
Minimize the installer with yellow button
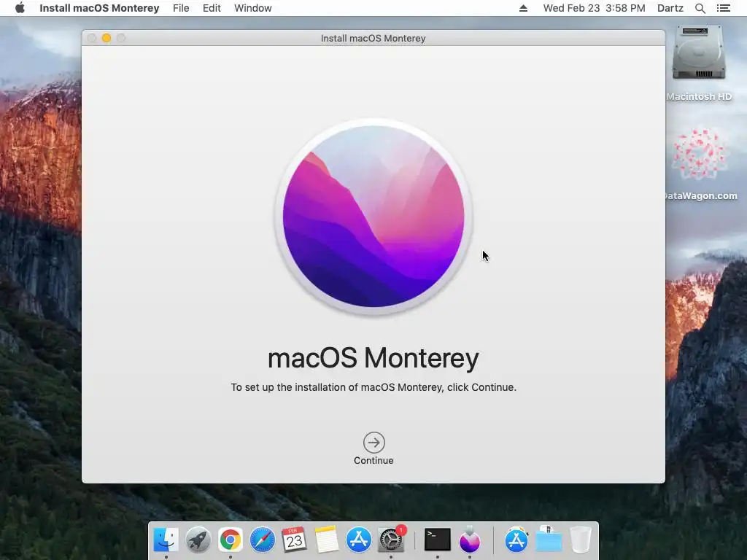click(x=107, y=38)
